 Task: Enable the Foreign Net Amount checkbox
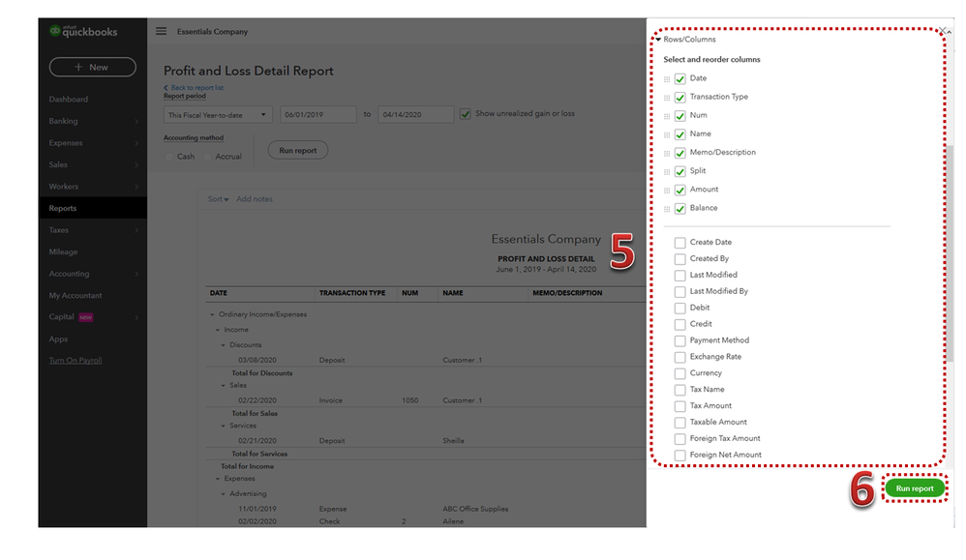click(x=680, y=456)
